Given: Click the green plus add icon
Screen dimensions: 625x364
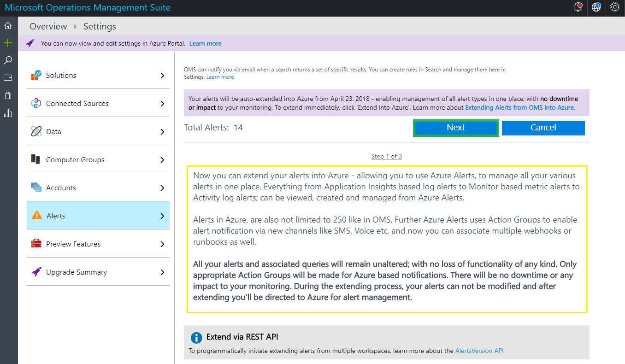Looking at the screenshot, I should point(8,43).
